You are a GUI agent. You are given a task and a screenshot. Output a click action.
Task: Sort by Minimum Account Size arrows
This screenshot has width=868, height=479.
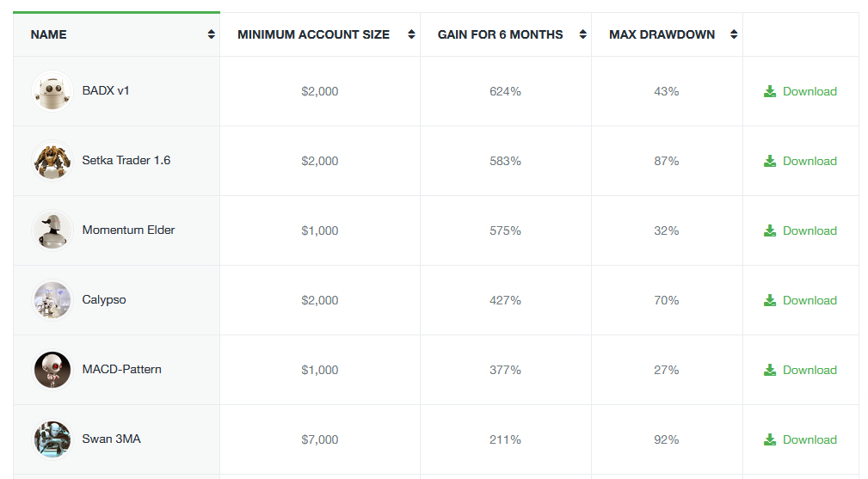pos(411,34)
